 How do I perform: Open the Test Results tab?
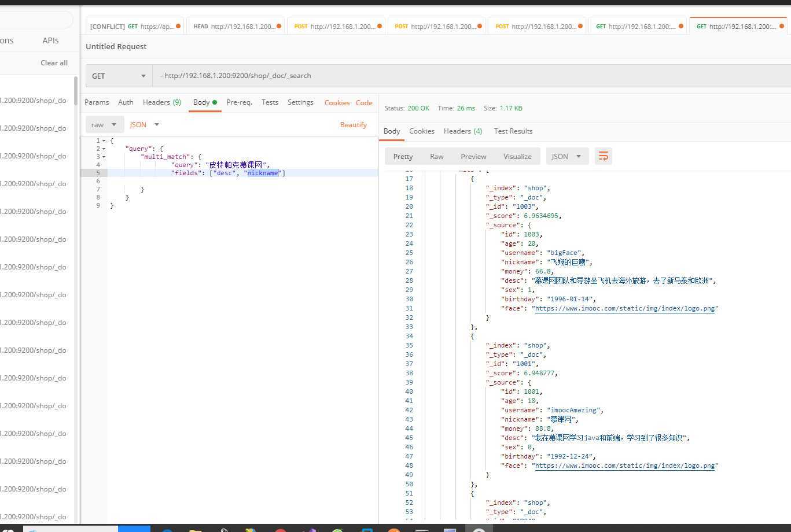tap(513, 131)
